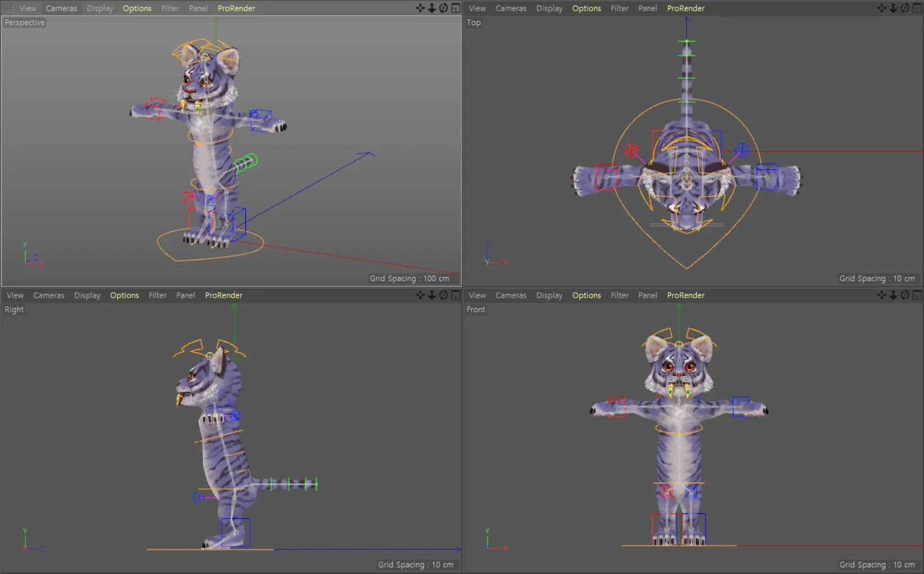Viewport: 924px width, 574px height.
Task: Click the Top viewport rotate-camera icon
Action: 905,8
